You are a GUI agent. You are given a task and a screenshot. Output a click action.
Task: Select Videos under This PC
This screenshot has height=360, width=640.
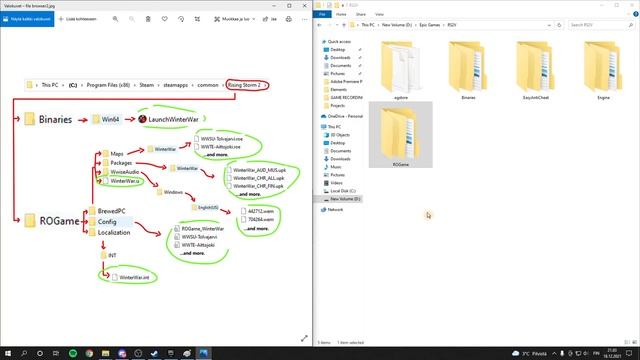click(x=336, y=183)
